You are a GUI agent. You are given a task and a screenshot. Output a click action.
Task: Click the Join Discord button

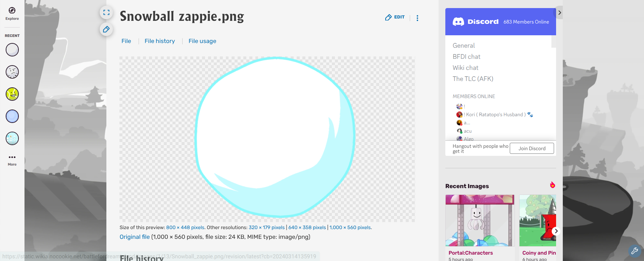pyautogui.click(x=532, y=148)
